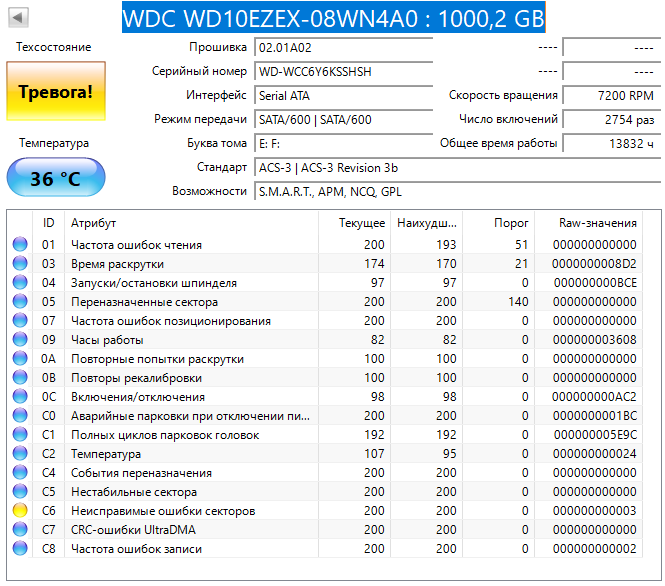Select the Температура attribute row C2
The width and height of the screenshot is (665, 586).
coord(327,454)
